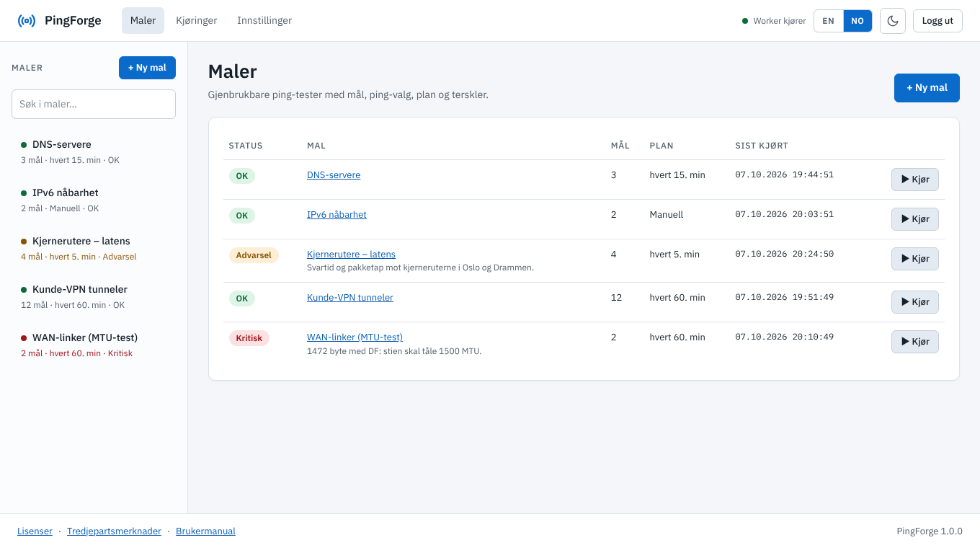Select Kunde-VPN tunneler in the sidebar
The image size is (980, 548).
pyautogui.click(x=94, y=296)
